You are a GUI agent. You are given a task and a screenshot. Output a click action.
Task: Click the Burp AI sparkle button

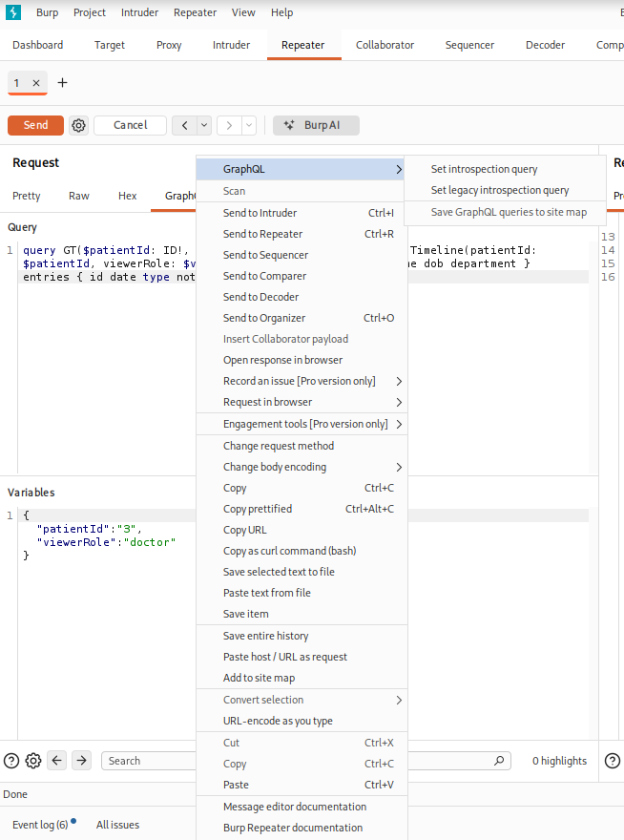coord(316,125)
